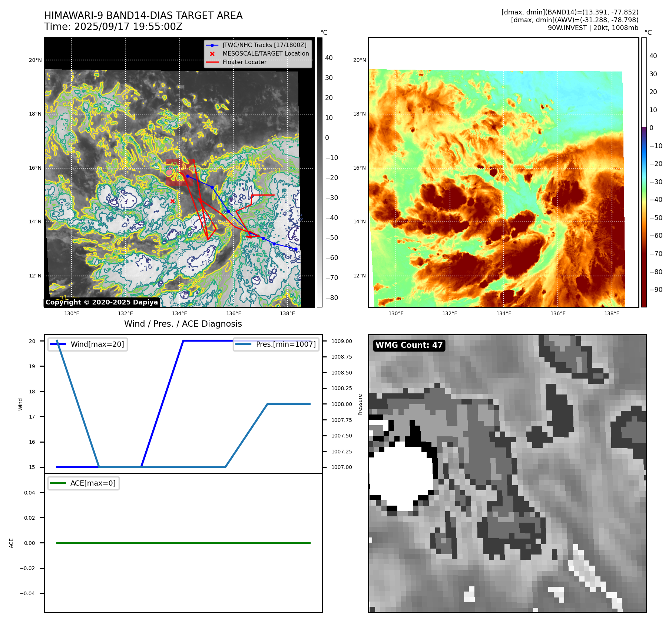This screenshot has height=626, width=672.
Task: Click the 1007.50 pressure axis tick
Action: pos(342,436)
